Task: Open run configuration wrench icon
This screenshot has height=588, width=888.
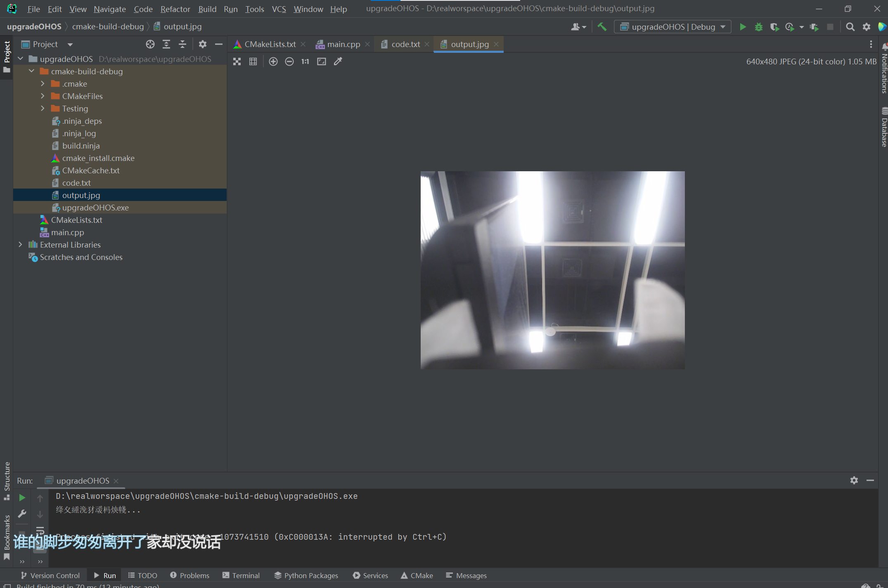Action: pyautogui.click(x=22, y=514)
